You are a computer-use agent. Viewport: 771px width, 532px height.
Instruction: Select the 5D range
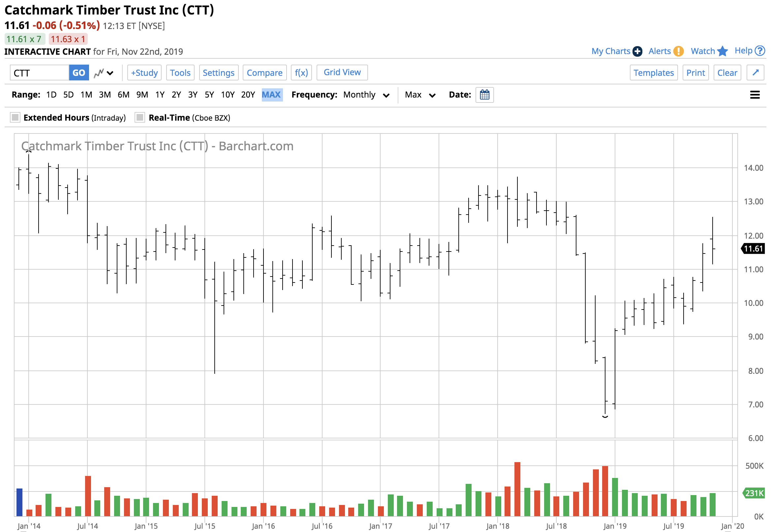coord(68,95)
